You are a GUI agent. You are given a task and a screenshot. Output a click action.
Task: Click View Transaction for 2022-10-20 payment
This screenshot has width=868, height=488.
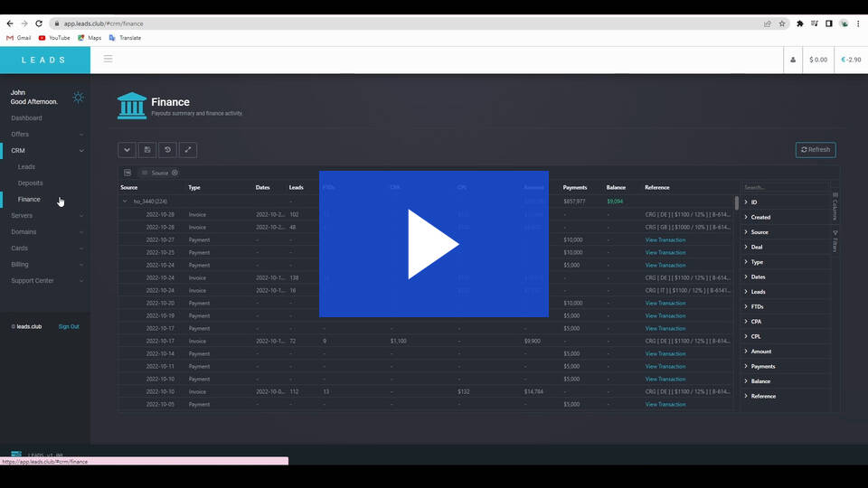click(665, 304)
